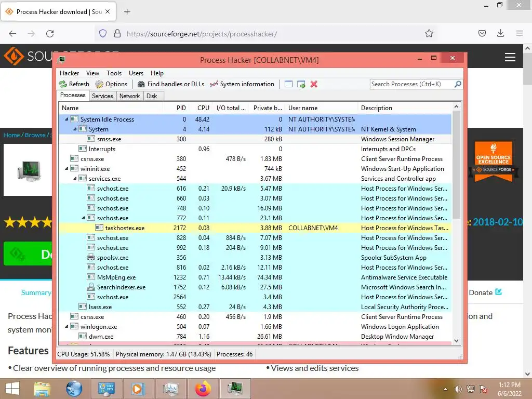Viewport: 532px width, 399px height.
Task: Open the Users menu
Action: pos(136,73)
